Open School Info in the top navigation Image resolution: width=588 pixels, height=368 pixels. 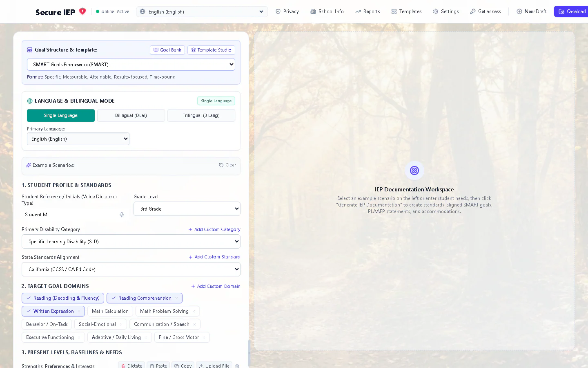coord(327,11)
